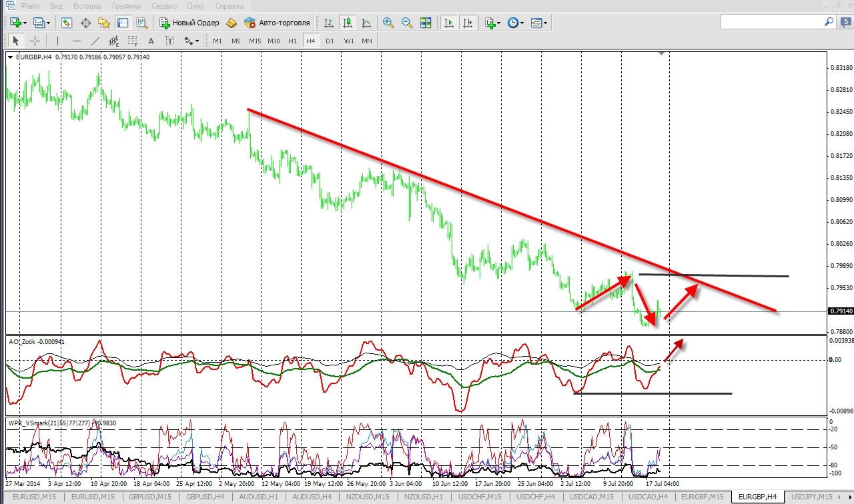The width and height of the screenshot is (854, 504).
Task: Expand the Indicators list dropdown
Action: [x=499, y=23]
